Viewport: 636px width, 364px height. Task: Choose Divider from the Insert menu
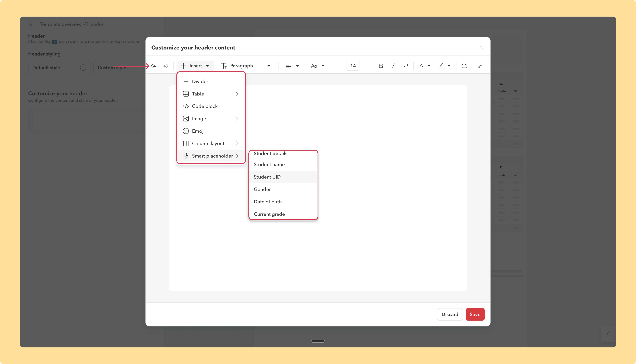211,81
